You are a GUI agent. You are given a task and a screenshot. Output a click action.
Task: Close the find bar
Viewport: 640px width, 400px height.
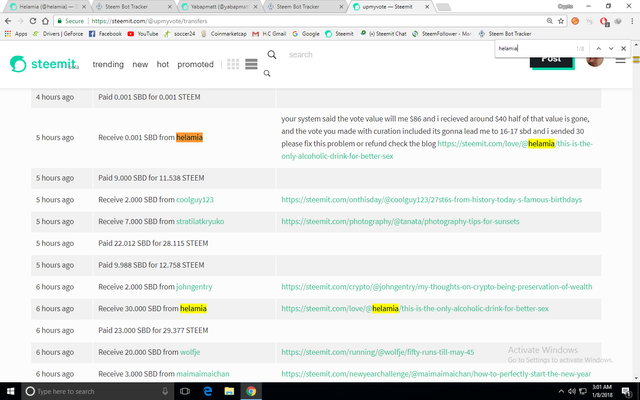point(623,48)
